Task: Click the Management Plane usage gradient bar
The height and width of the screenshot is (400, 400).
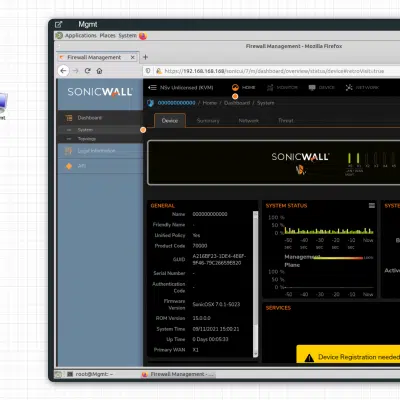Action: [339, 258]
